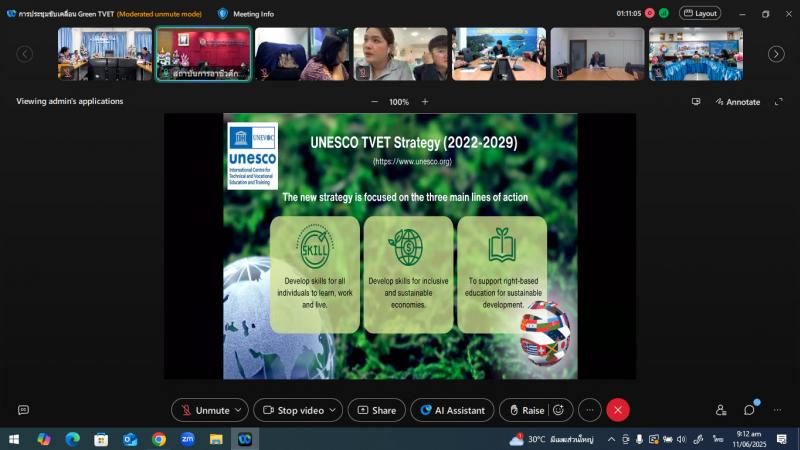Select the sixth participant thumbnail, person at desk

pyautogui.click(x=597, y=54)
